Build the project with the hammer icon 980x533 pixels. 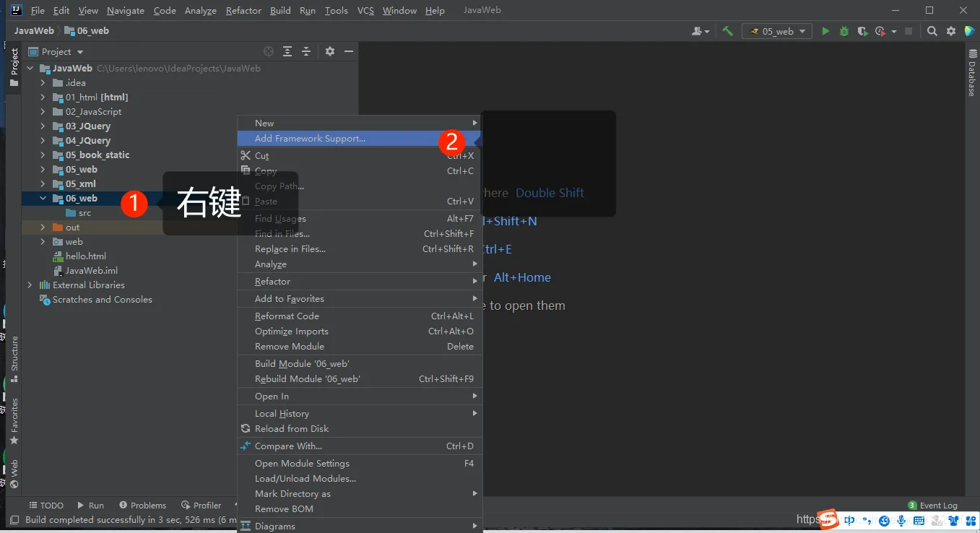[x=727, y=31]
